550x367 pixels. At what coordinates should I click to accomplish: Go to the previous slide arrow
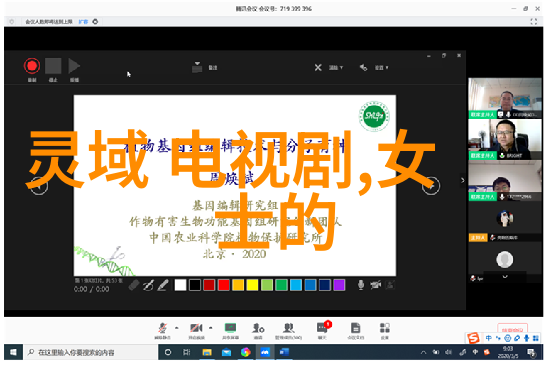tap(39, 186)
